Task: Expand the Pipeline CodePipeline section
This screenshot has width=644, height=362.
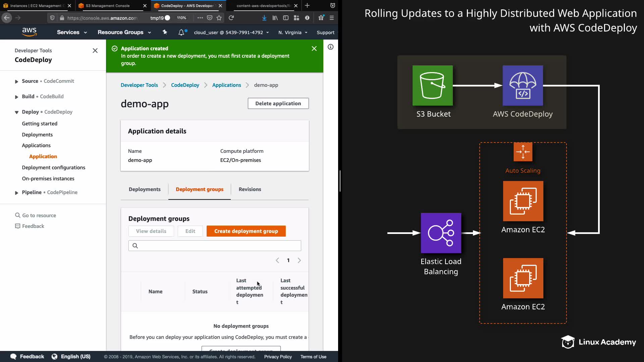Action: coord(16,193)
